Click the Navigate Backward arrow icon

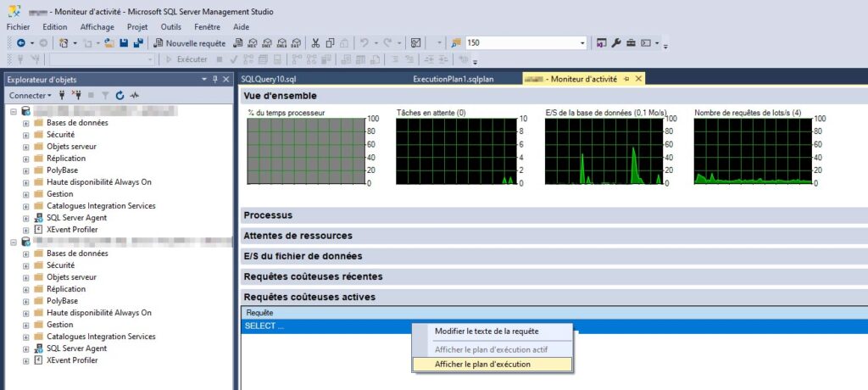[x=21, y=42]
